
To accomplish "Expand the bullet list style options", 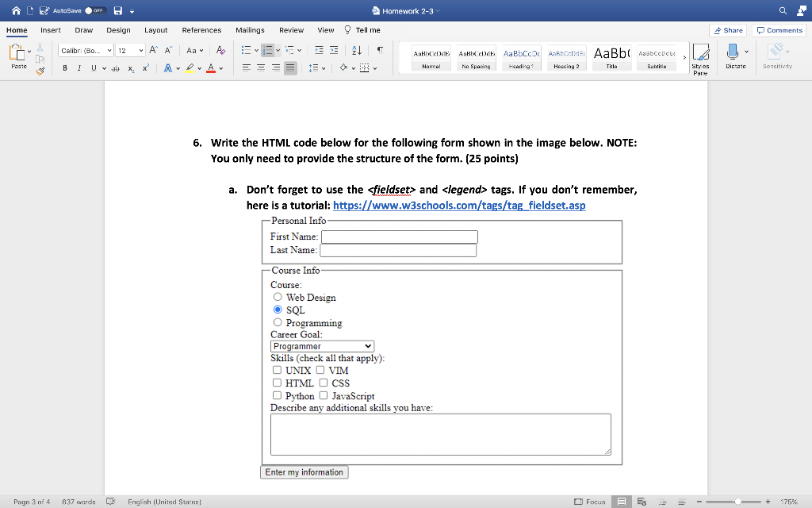I will coord(256,50).
